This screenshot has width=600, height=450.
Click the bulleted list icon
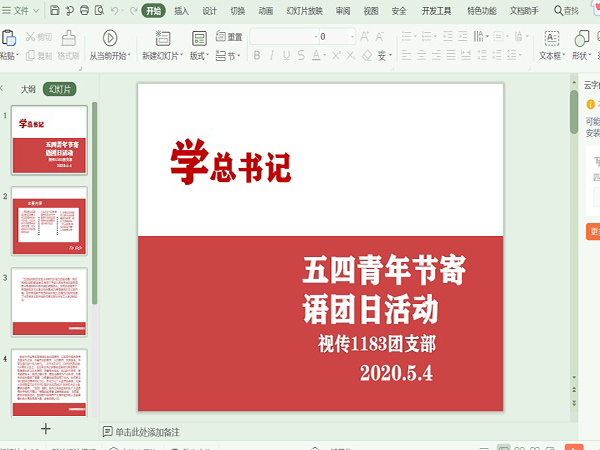[407, 37]
